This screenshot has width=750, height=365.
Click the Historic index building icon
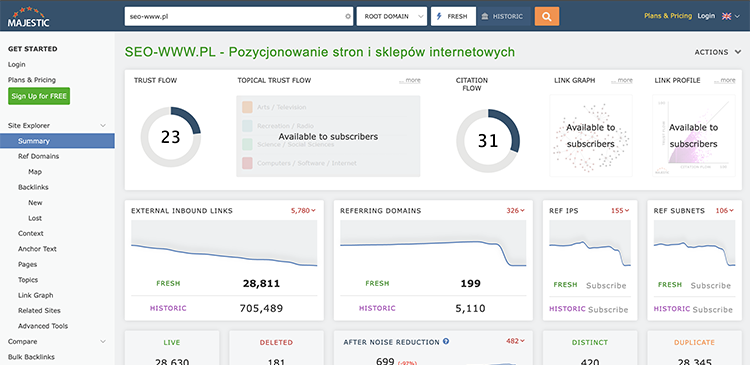pyautogui.click(x=485, y=16)
